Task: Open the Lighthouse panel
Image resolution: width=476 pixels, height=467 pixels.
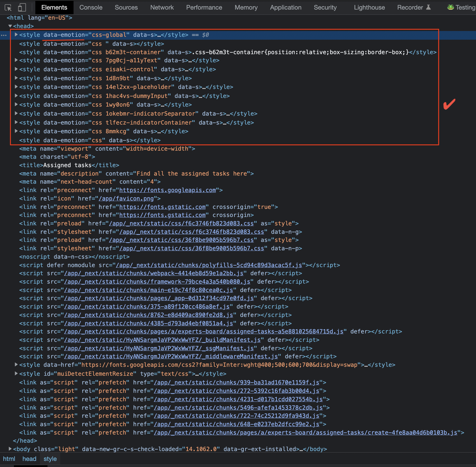Action: (369, 7)
